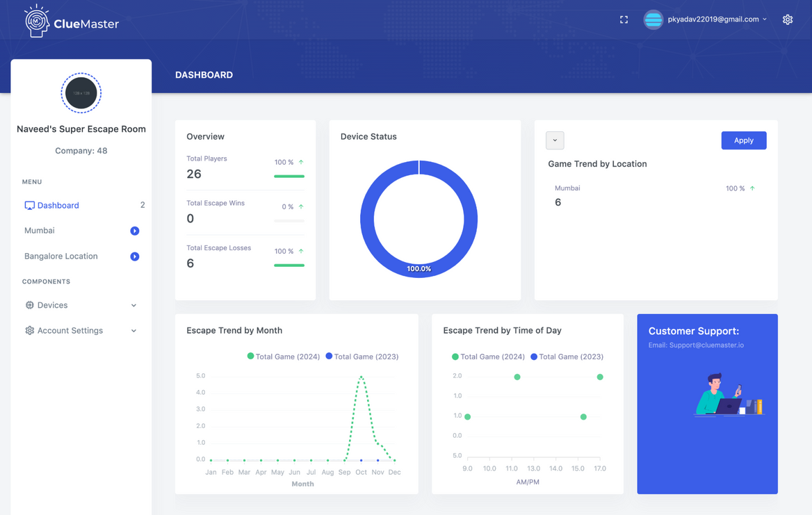812x515 pixels.
Task: Toggle Total Game (2024) legend in time-of-day chart
Action: (x=488, y=357)
